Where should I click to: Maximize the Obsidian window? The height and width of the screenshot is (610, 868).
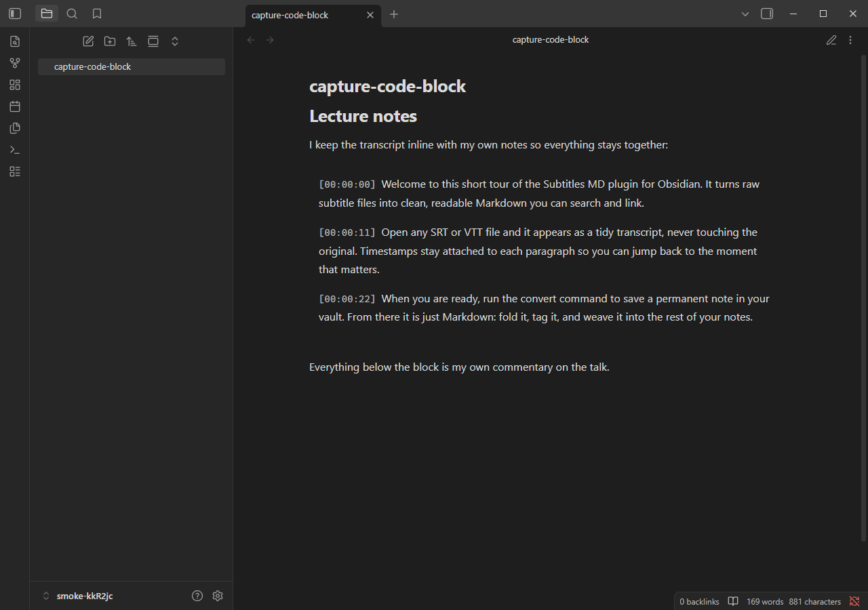[x=823, y=14]
